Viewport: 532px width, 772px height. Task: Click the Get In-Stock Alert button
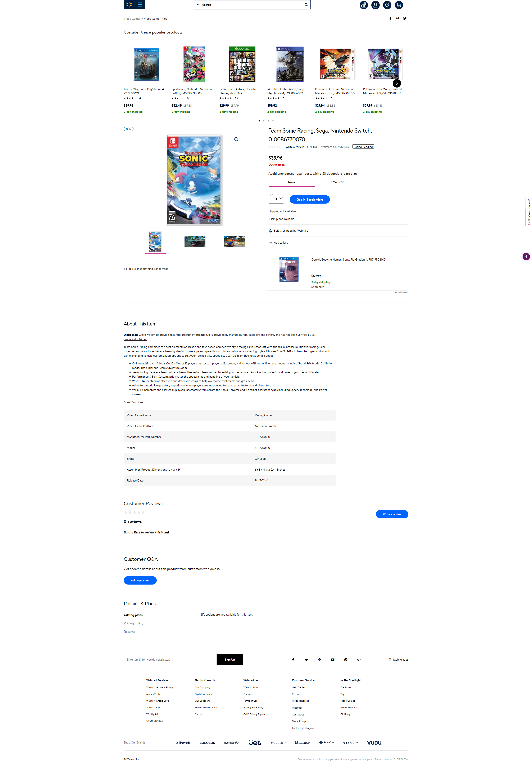point(310,200)
